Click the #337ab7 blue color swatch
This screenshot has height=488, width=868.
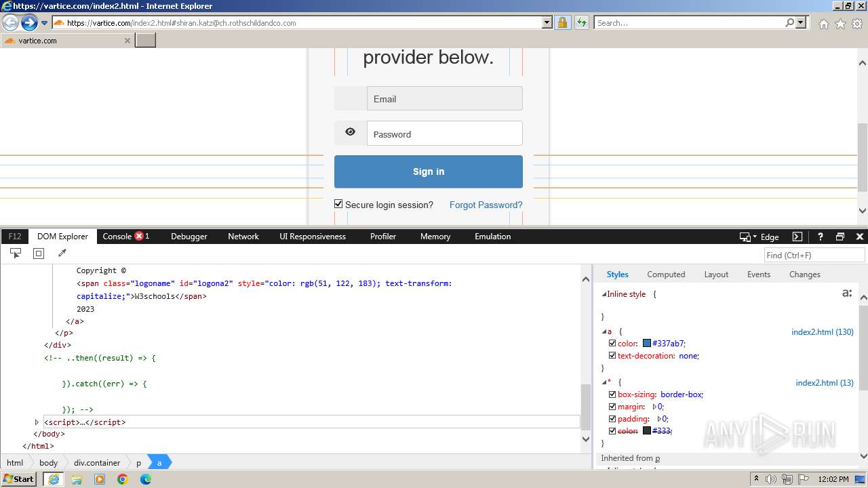[647, 344]
